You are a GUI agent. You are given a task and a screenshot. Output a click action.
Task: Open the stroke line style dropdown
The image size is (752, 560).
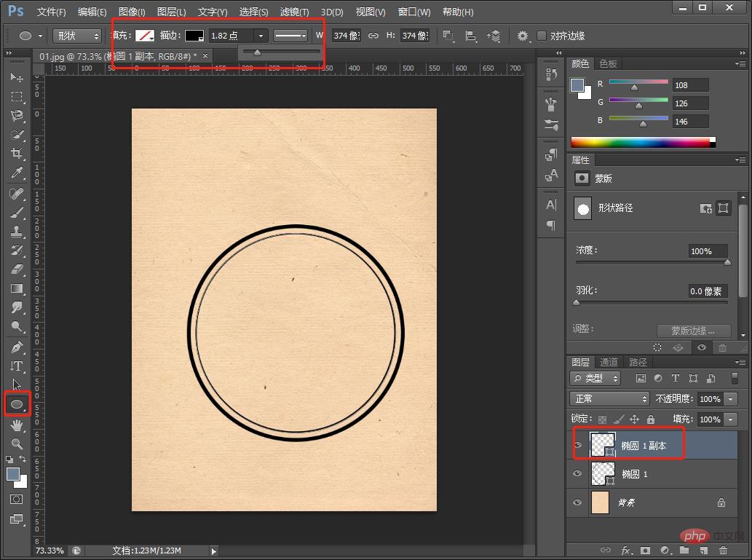[x=290, y=36]
